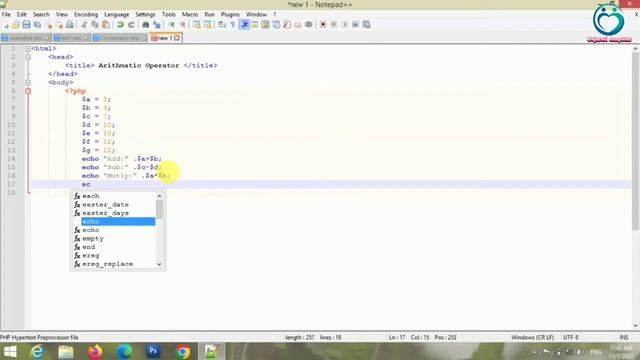Screen dimensions: 640x360
Task: Collapse the html fold marker on line 1
Action: point(28,49)
